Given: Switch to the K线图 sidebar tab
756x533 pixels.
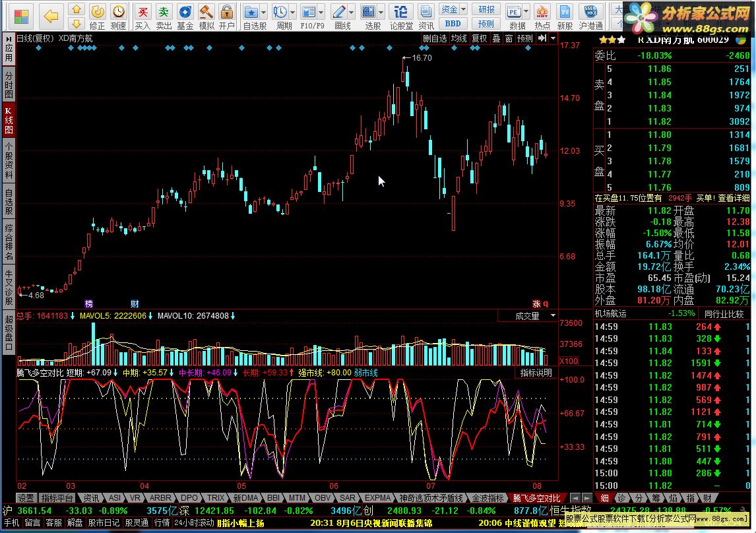Looking at the screenshot, I should 9,119.
